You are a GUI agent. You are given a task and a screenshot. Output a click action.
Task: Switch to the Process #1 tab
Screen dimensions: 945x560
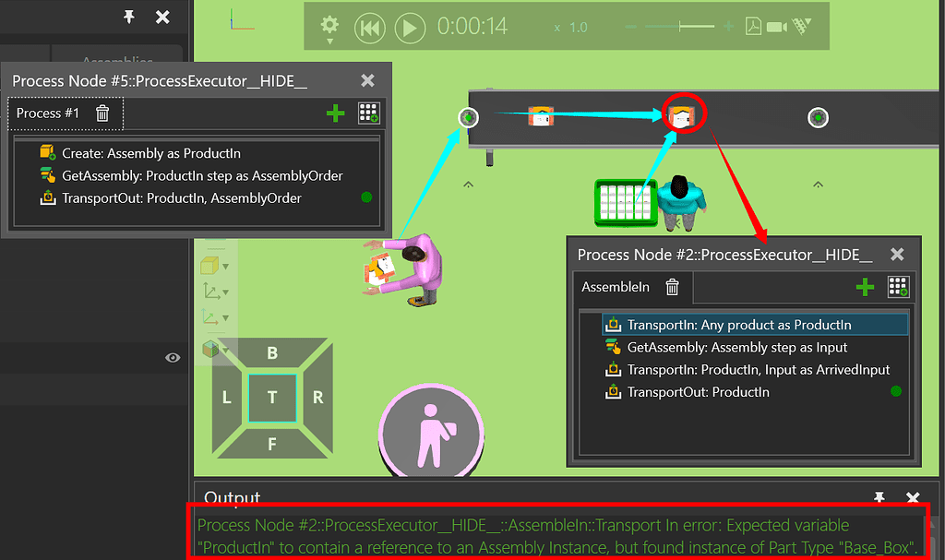[48, 113]
